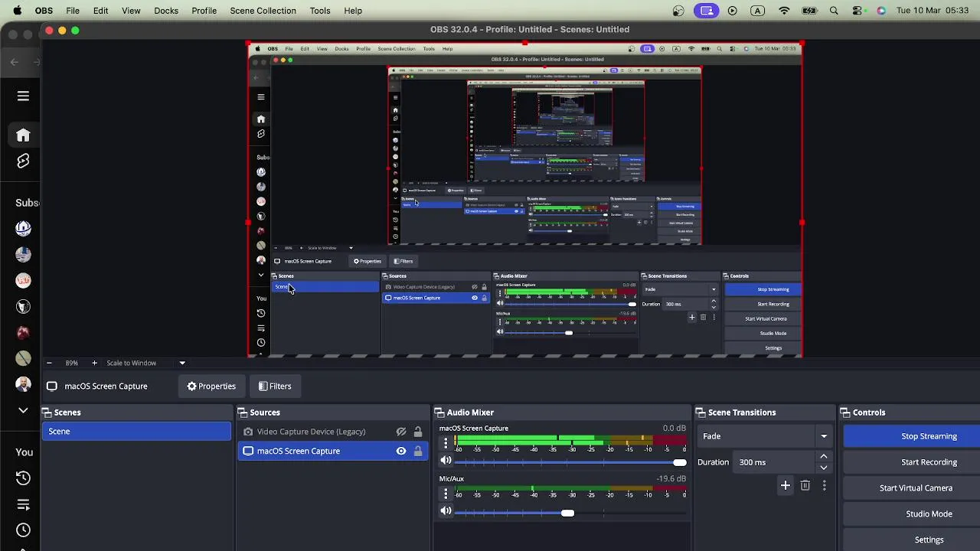Add a new scene transition with plus icon
This screenshot has height=551, width=980.
(785, 485)
